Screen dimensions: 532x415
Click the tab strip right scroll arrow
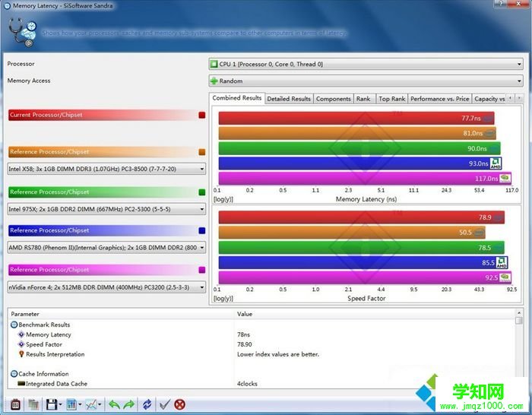519,98
